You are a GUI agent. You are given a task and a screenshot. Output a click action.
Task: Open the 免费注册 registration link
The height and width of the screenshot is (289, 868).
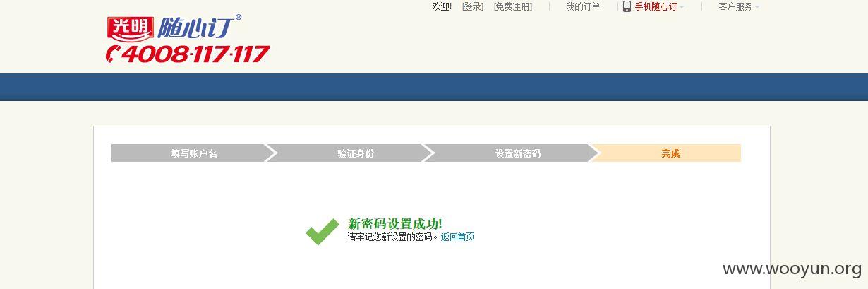click(x=512, y=6)
